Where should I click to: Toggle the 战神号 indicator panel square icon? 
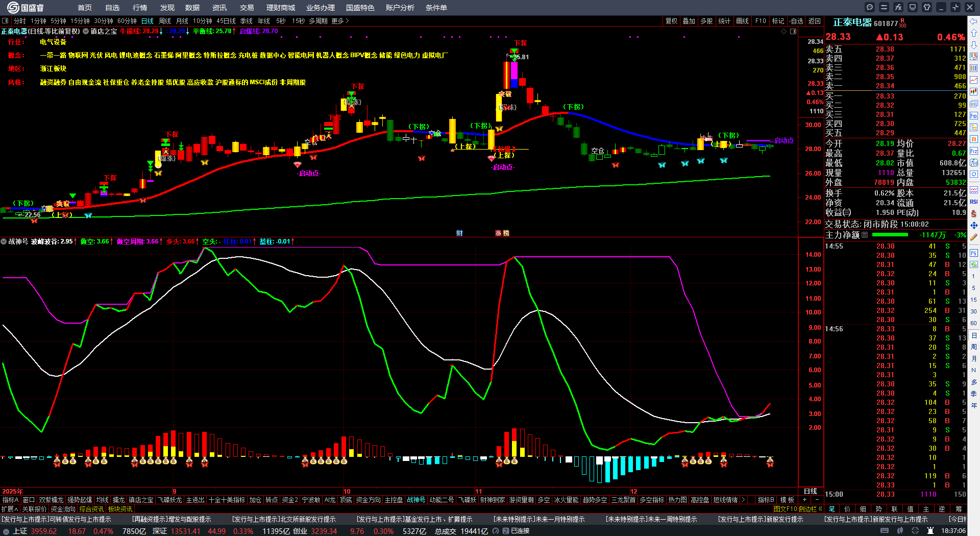(x=4, y=241)
